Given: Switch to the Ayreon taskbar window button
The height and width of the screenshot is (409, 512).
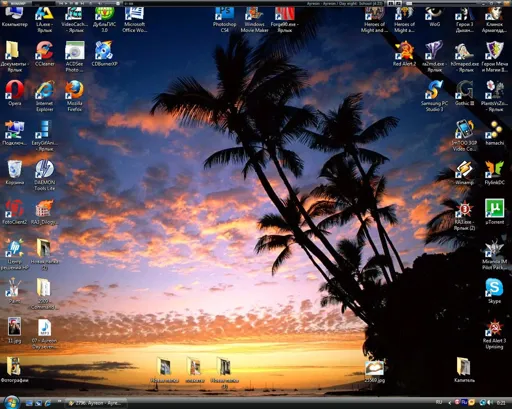Looking at the screenshot, I should 95,403.
